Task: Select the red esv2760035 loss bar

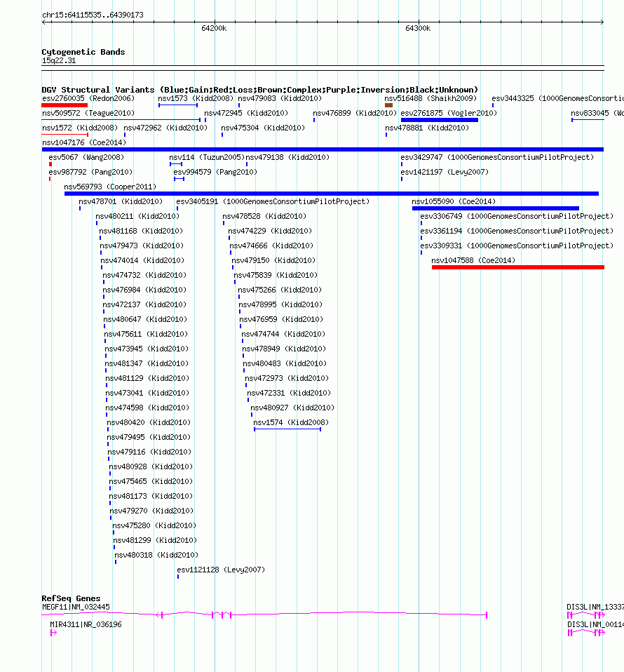Action: tap(65, 105)
